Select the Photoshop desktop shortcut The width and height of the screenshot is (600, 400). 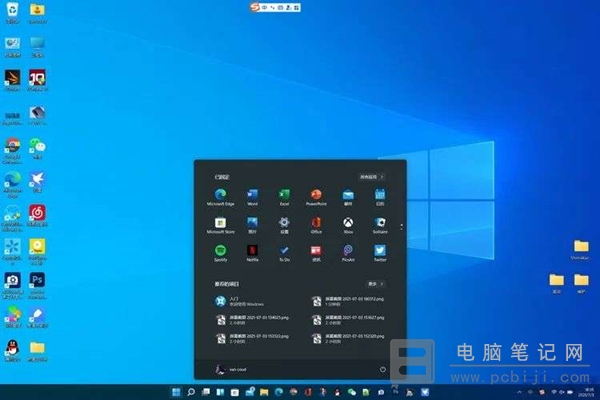click(38, 285)
